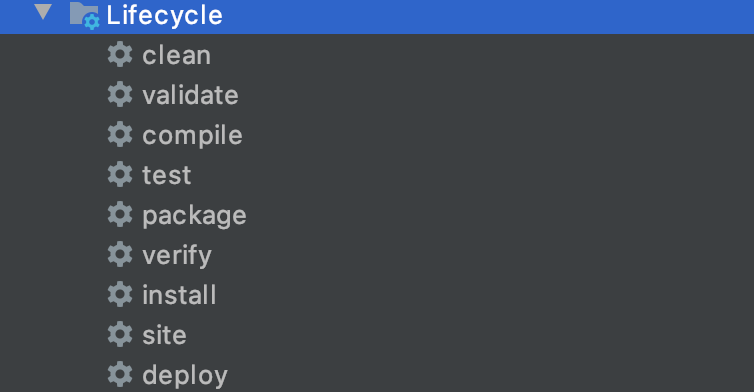Select the deploy phase label
This screenshot has width=754, height=392.
pos(185,375)
